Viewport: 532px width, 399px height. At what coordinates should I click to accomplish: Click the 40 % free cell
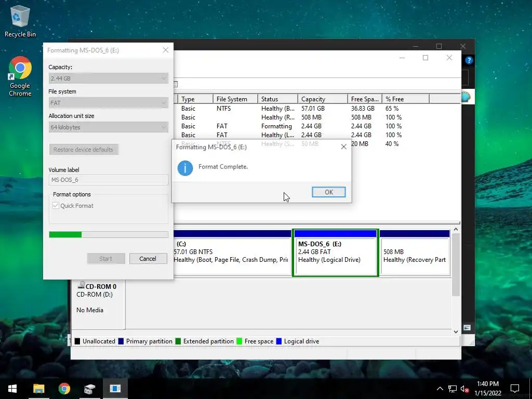click(392, 144)
